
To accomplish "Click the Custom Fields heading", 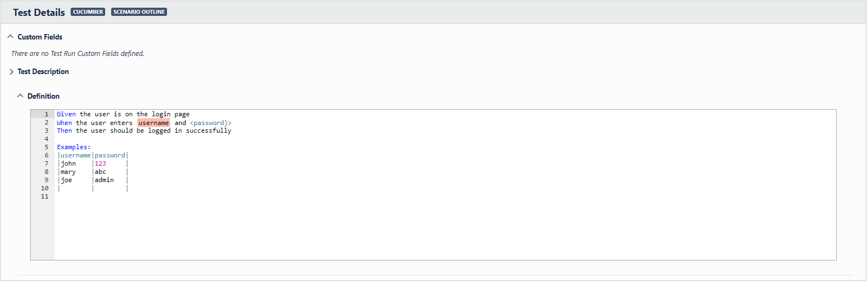I will [x=40, y=37].
